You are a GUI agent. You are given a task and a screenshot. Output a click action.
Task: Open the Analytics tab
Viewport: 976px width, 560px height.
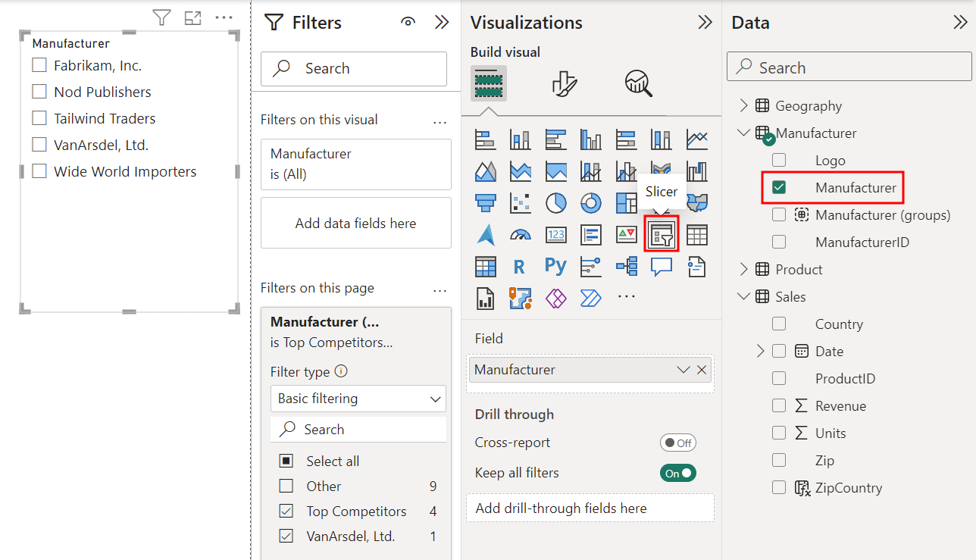click(639, 83)
